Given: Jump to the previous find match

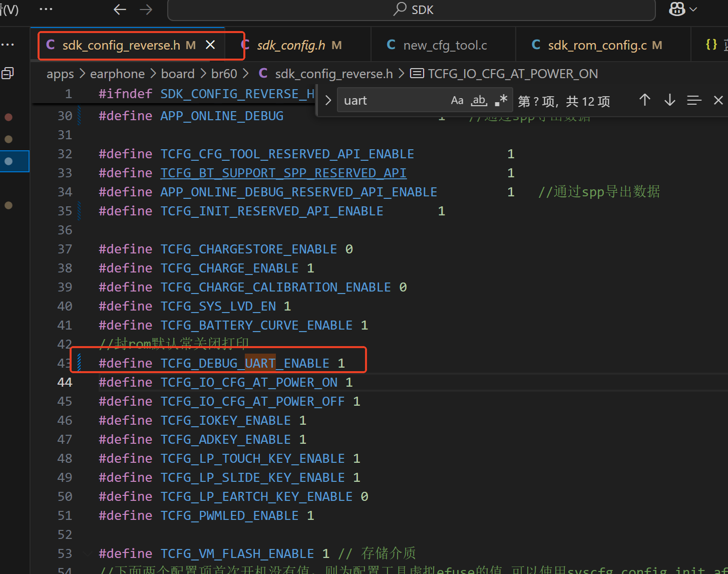Looking at the screenshot, I should pyautogui.click(x=645, y=100).
